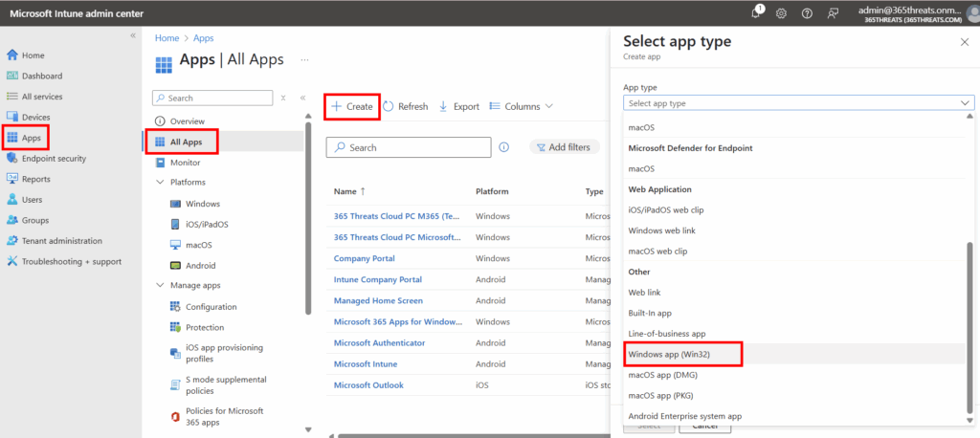Sort by the Name column header
The height and width of the screenshot is (438, 980).
click(348, 191)
